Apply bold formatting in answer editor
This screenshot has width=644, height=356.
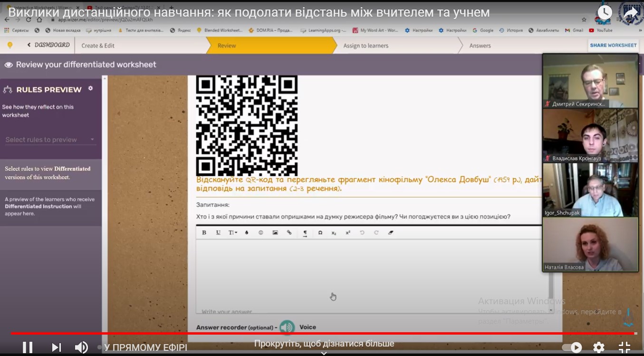point(204,232)
